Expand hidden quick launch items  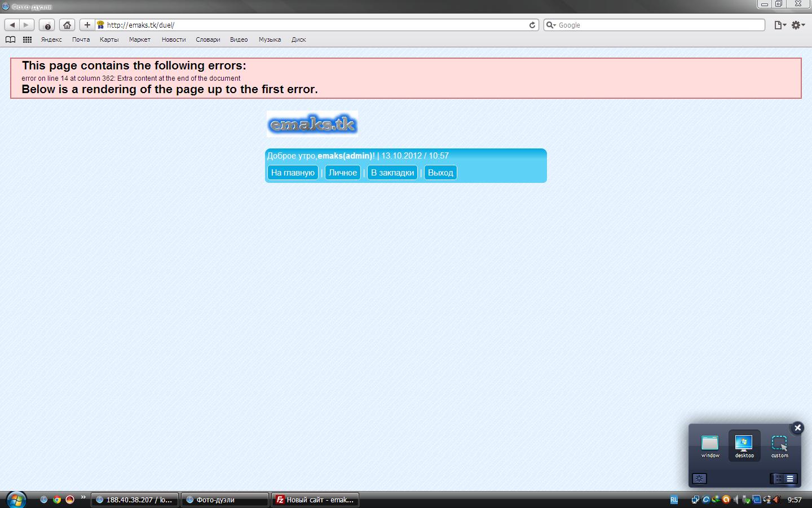tap(83, 497)
